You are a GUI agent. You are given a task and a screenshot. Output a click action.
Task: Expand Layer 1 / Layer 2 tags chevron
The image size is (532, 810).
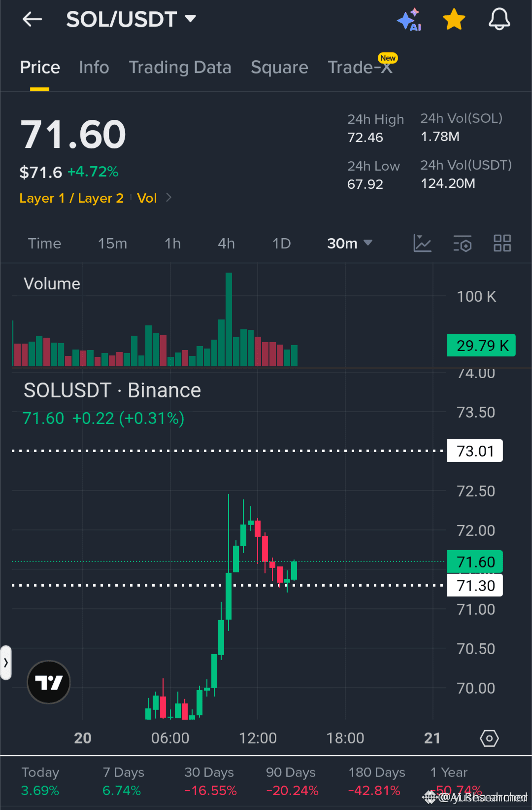169,198
